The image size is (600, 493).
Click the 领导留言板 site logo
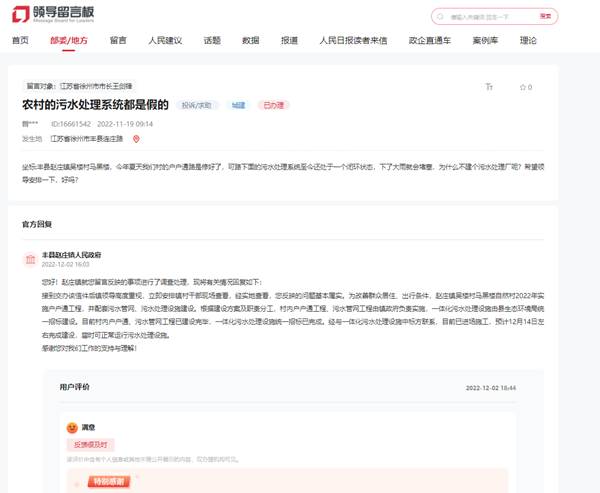pyautogui.click(x=53, y=14)
